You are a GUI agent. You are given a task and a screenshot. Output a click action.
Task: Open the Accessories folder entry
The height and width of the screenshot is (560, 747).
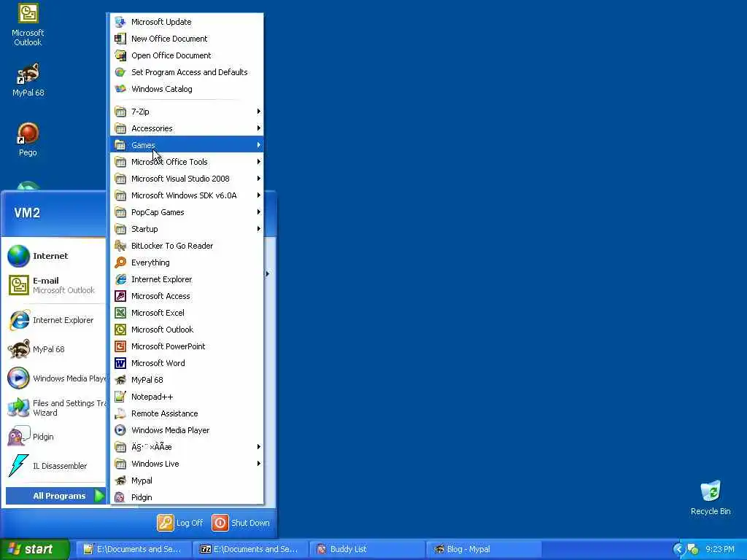pos(187,128)
